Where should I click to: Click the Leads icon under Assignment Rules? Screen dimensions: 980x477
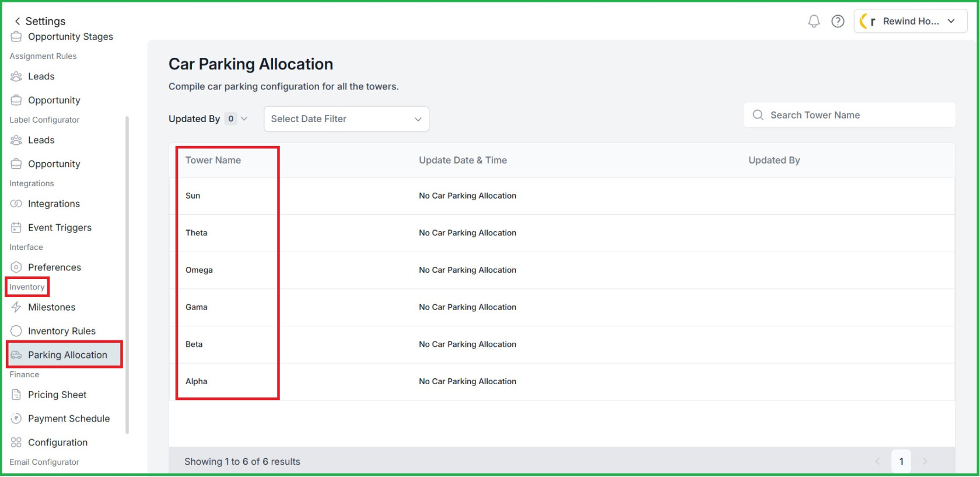pyautogui.click(x=16, y=76)
